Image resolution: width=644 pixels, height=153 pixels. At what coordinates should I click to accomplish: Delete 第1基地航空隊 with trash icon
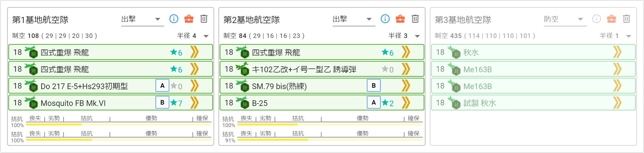(x=204, y=19)
